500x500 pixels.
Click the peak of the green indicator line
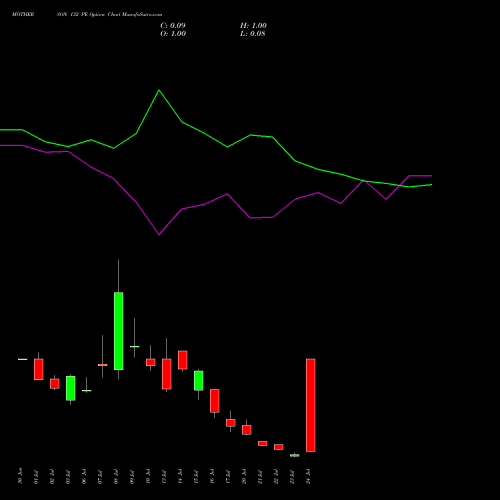pos(159,90)
